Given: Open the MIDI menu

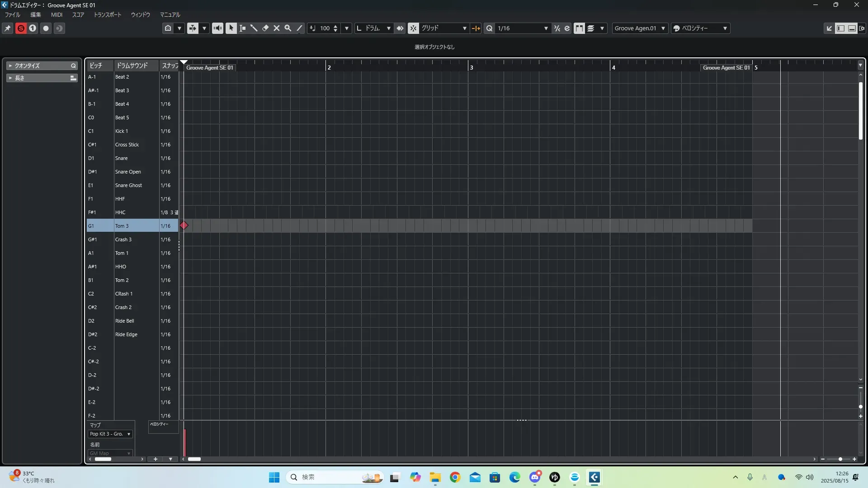Looking at the screenshot, I should click(x=57, y=14).
